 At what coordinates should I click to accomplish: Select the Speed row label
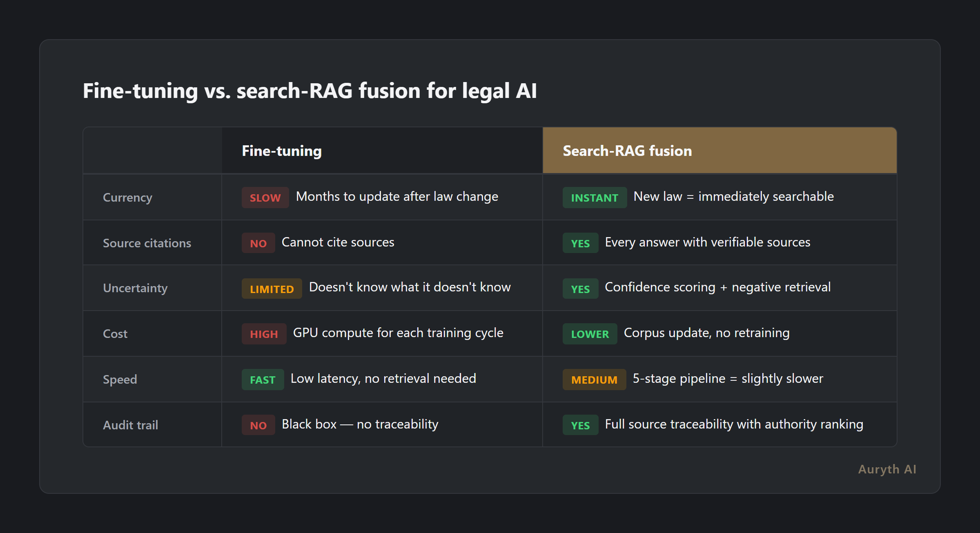[x=120, y=380]
